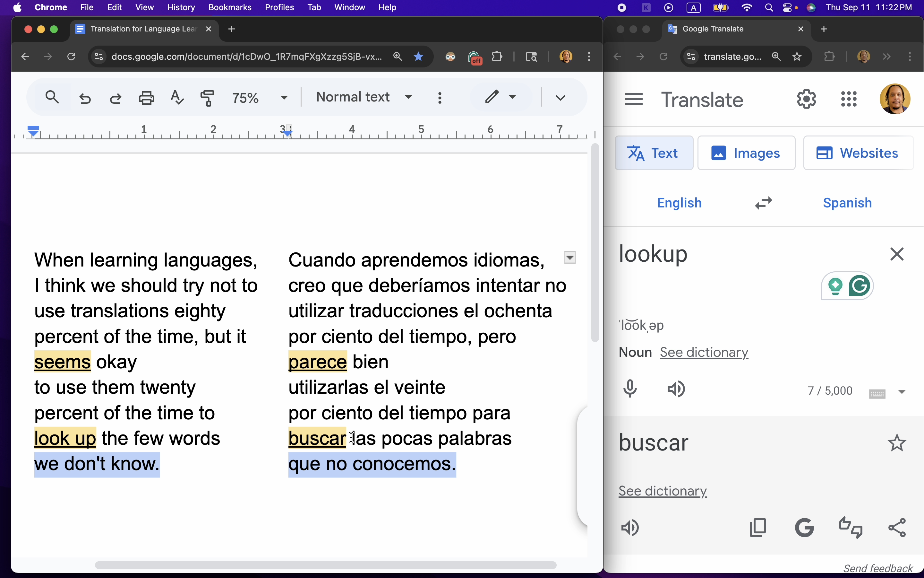Rate this translation with thumbs icon
This screenshot has width=924, height=578.
pyautogui.click(x=851, y=528)
